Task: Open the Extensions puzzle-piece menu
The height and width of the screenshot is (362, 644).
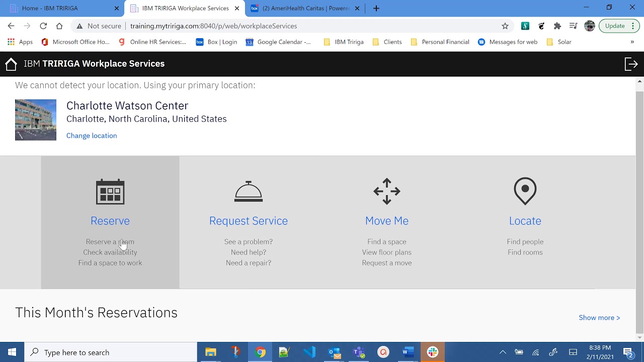Action: [x=557, y=26]
